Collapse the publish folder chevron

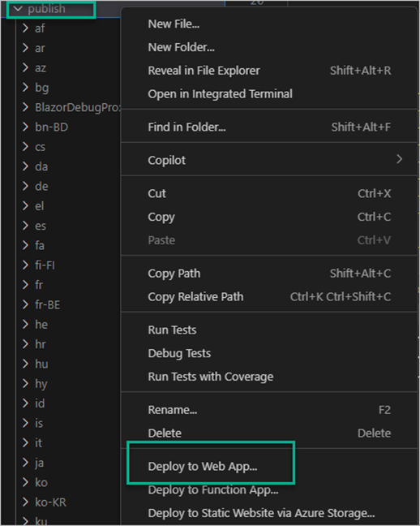[x=18, y=9]
